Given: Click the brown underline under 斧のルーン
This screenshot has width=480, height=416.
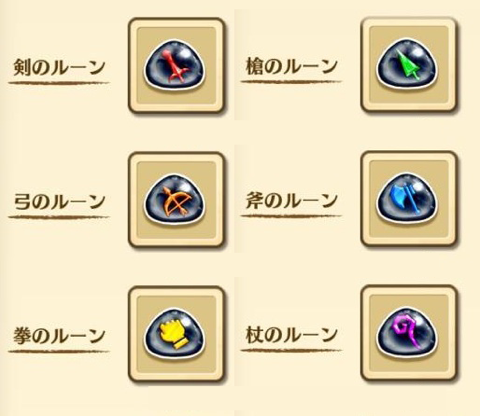Looking at the screenshot, I should click(291, 216).
